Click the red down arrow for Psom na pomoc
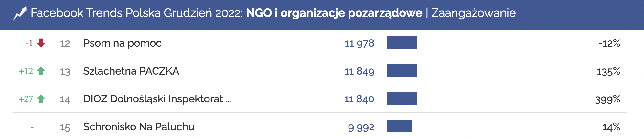Screen dimensions: 644x138 41,43
